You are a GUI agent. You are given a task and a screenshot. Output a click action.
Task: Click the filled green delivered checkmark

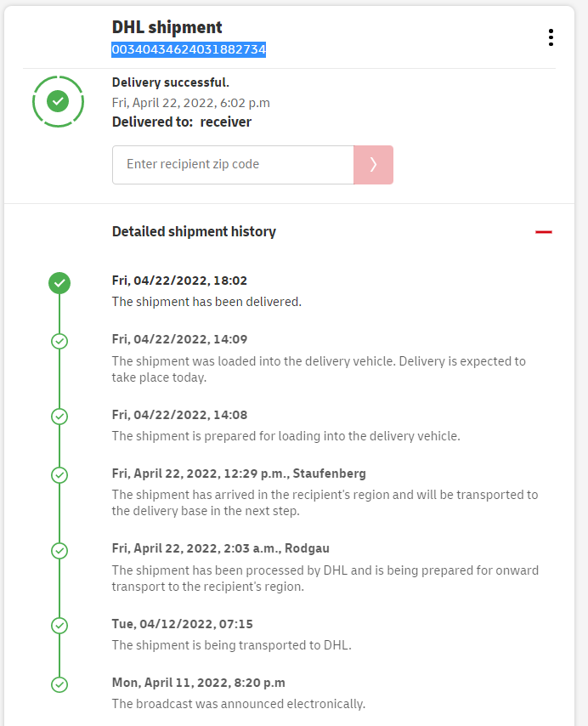pos(59,283)
